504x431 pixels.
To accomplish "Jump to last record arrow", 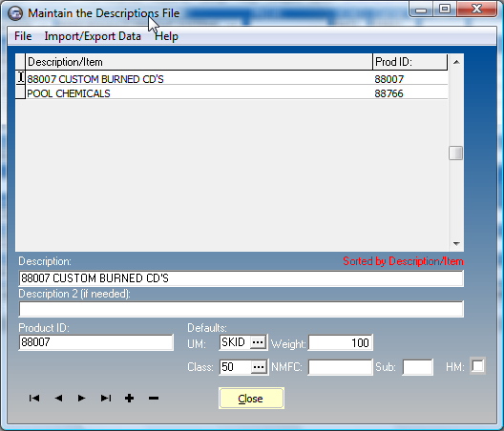I will click(106, 399).
